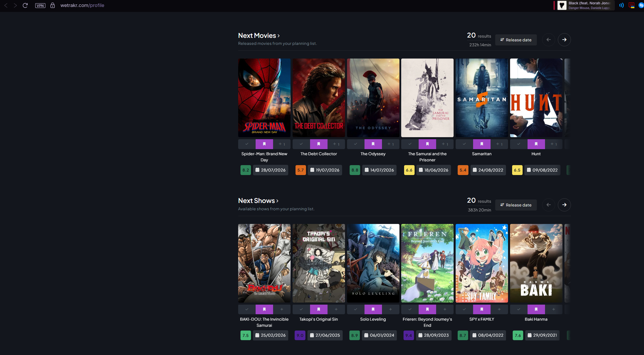Add a rewatch to The Samurai and the Prisoner
This screenshot has width=644, height=355.
point(445,144)
